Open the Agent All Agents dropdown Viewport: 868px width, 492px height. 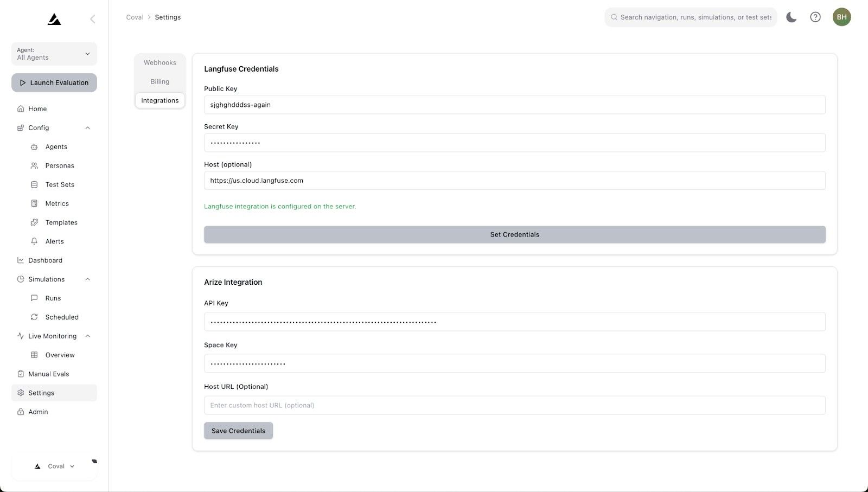click(x=54, y=54)
